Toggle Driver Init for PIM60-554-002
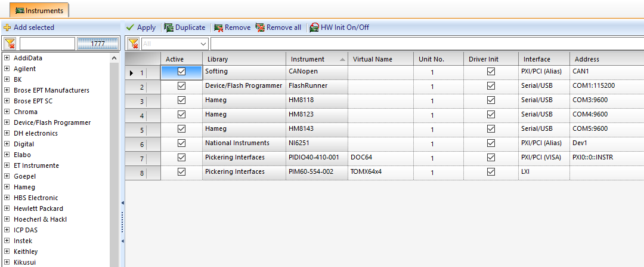This screenshot has width=644, height=267. (x=491, y=172)
